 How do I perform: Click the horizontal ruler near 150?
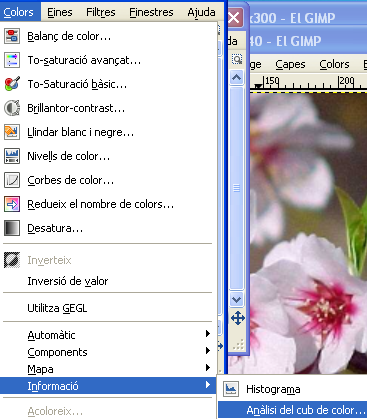(x=272, y=82)
